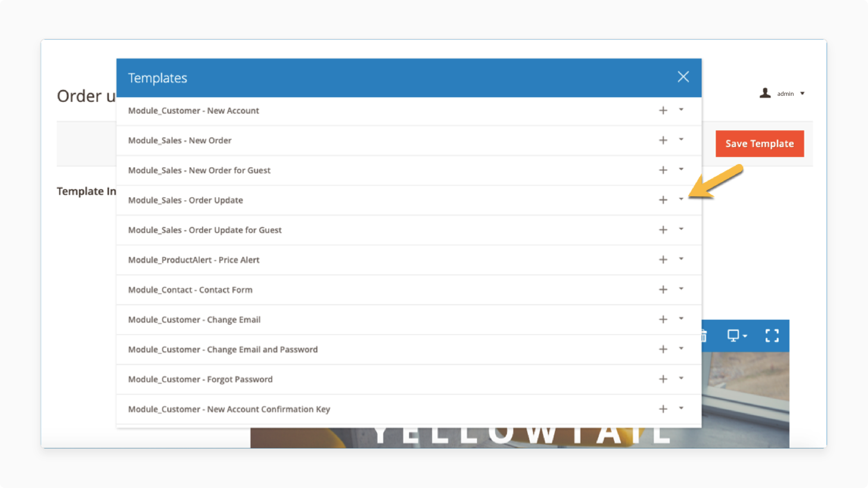Expand options for New Account Confirmation Key
This screenshot has height=488, width=868.
tap(681, 408)
